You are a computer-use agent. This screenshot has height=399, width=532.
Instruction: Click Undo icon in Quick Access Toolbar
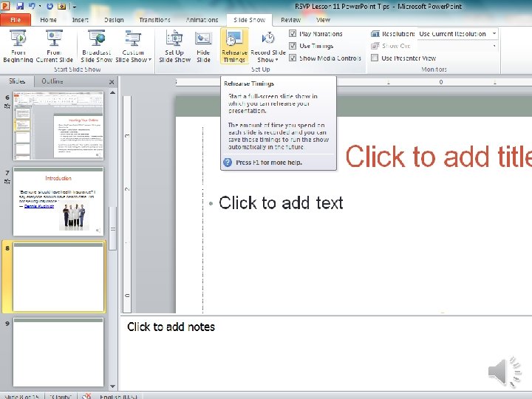pyautogui.click(x=33, y=6)
